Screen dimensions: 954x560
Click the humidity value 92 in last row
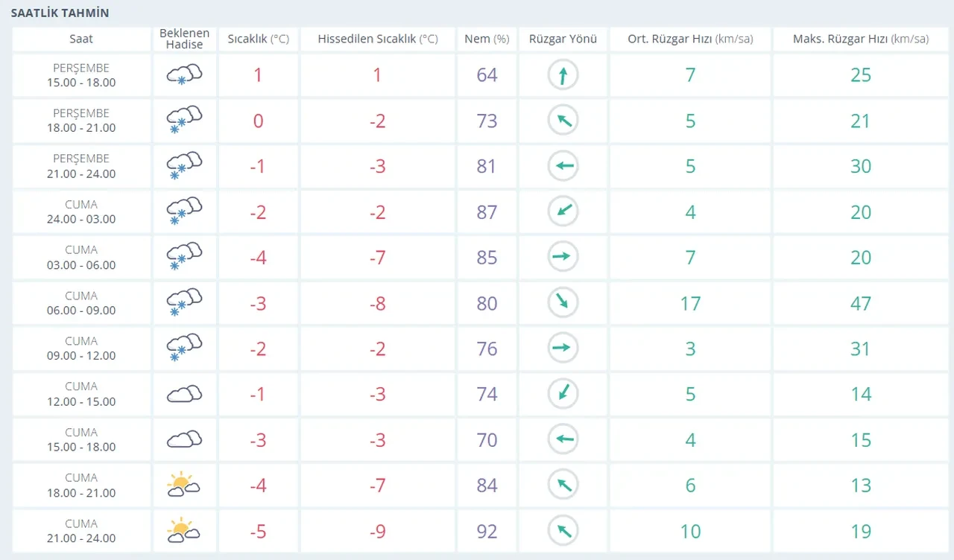[x=487, y=531]
